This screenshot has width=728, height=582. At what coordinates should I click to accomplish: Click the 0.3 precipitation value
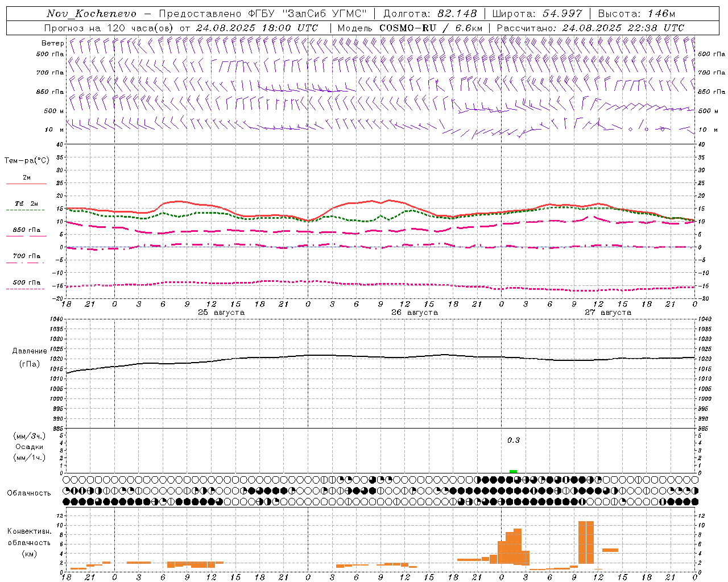coord(514,440)
